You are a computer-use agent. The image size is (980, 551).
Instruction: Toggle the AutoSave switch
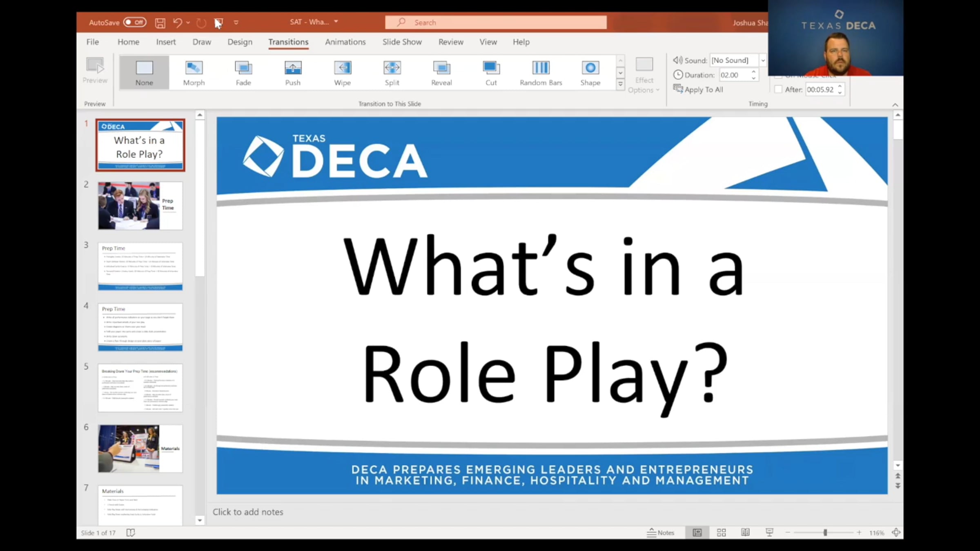tap(135, 22)
